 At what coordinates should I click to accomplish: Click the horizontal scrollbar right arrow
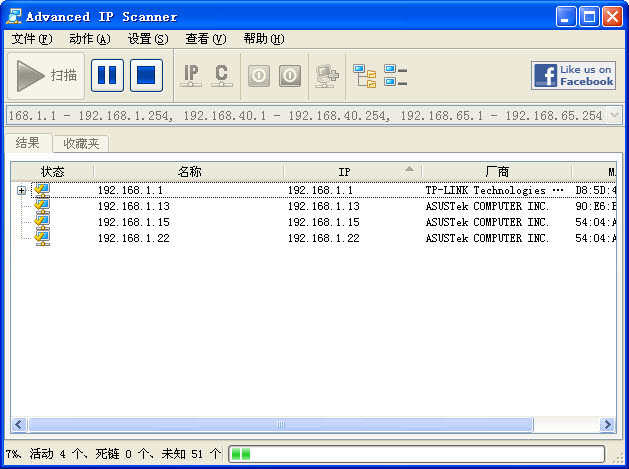[607, 424]
